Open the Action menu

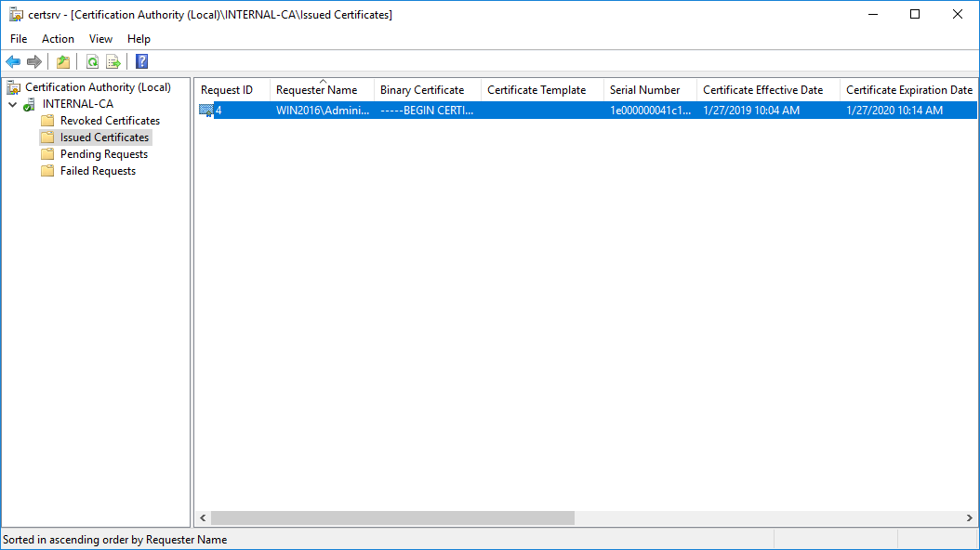[58, 39]
